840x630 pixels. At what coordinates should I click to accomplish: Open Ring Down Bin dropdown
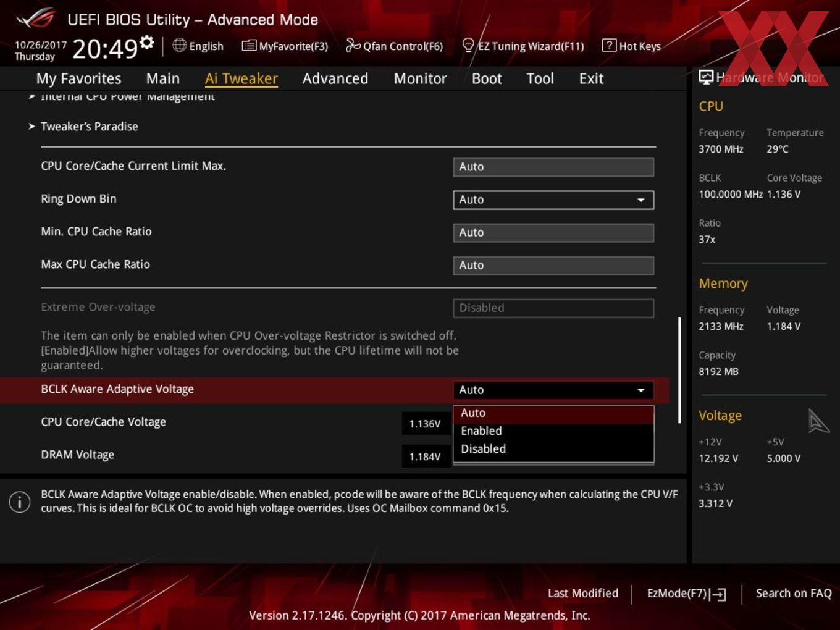(553, 199)
